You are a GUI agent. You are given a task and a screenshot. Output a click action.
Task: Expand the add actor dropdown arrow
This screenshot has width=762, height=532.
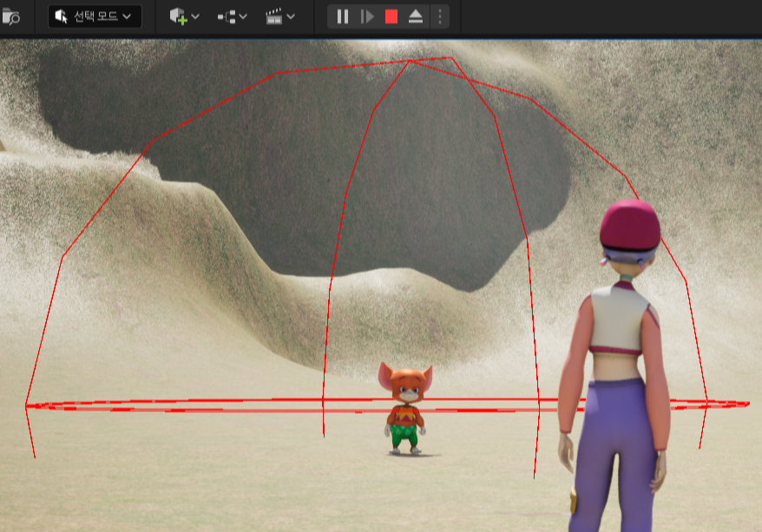195,16
